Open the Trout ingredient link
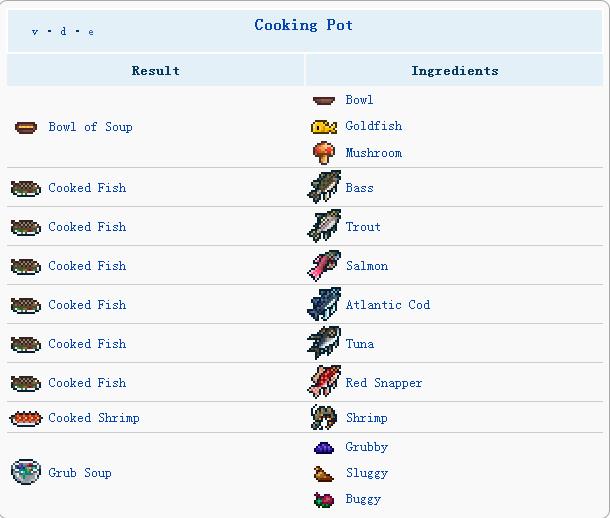610x518 pixels. (x=363, y=227)
